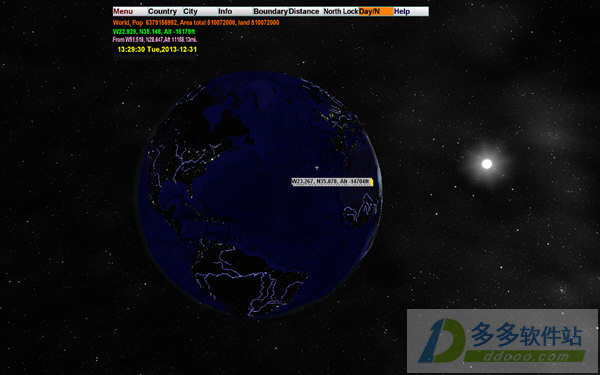Open the Menu item in the top bar
This screenshot has height=375, width=600.
coord(130,11)
